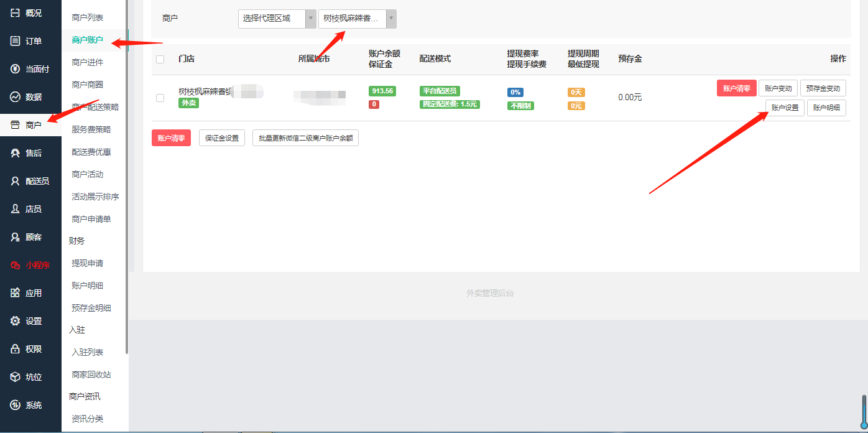Image resolution: width=868 pixels, height=433 pixels.
Task: Open 商户活动 submenu item
Action: coord(88,174)
